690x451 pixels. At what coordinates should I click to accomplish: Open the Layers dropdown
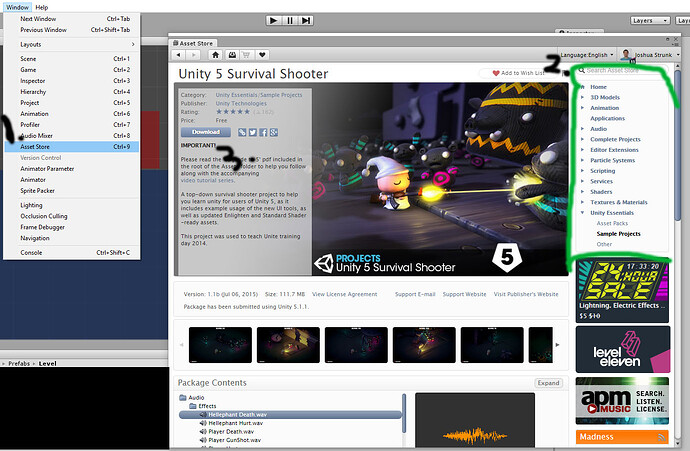[x=650, y=21]
